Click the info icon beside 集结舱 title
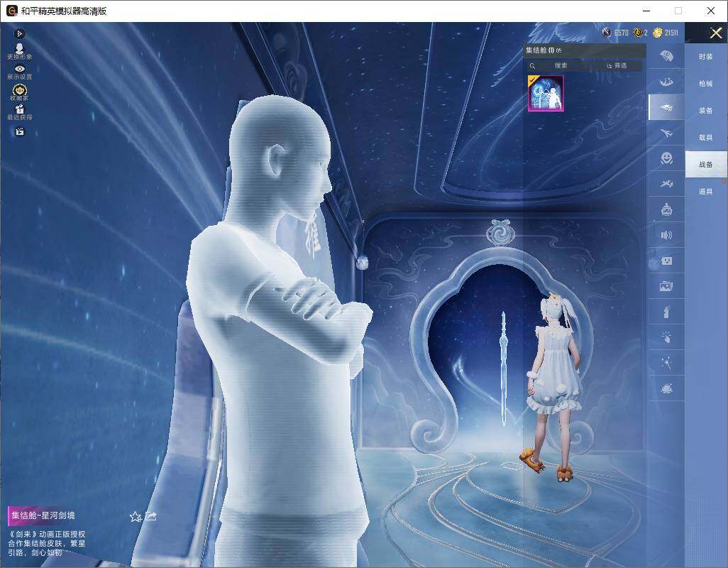The width and height of the screenshot is (728, 568). tap(559, 50)
